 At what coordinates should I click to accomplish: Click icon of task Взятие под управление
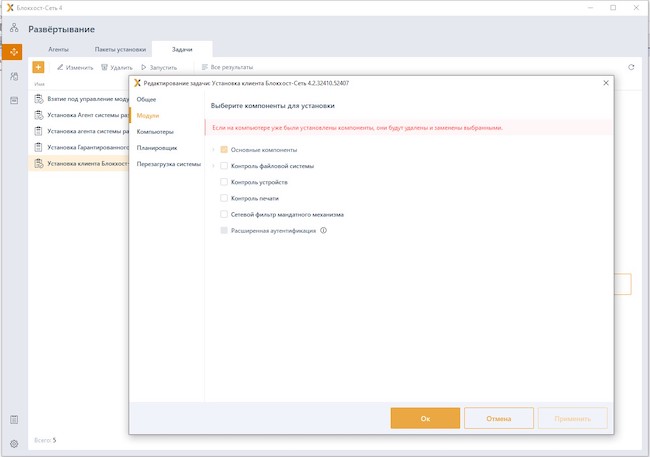[39, 99]
